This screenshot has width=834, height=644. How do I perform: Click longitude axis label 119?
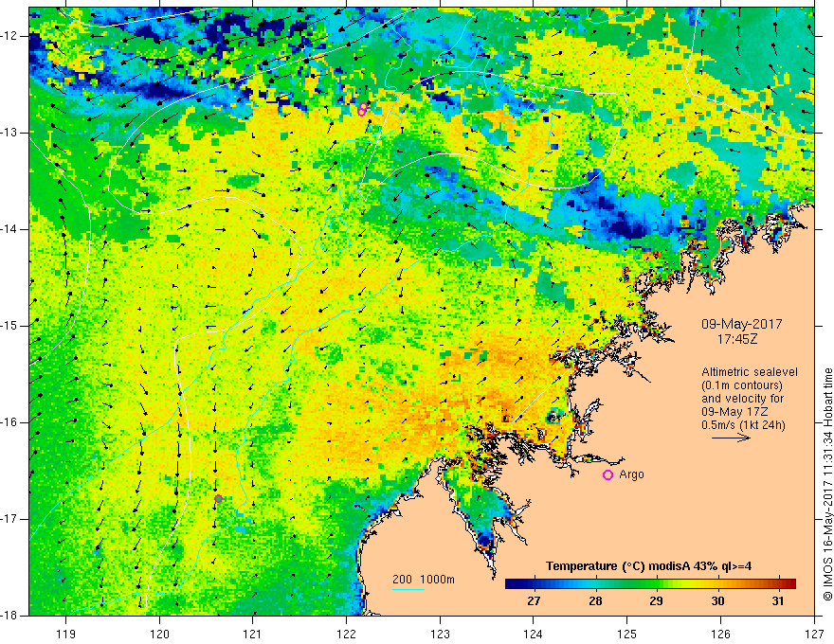click(x=66, y=634)
